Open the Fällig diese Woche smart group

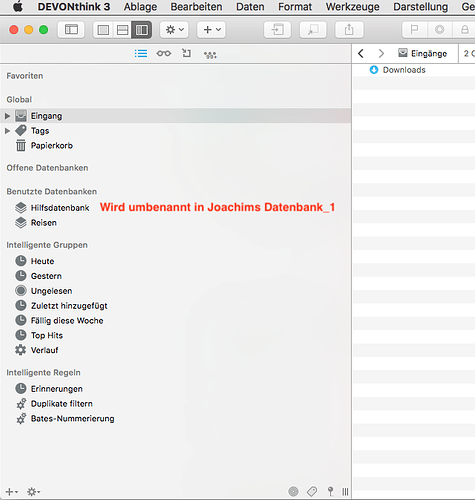[x=67, y=321]
